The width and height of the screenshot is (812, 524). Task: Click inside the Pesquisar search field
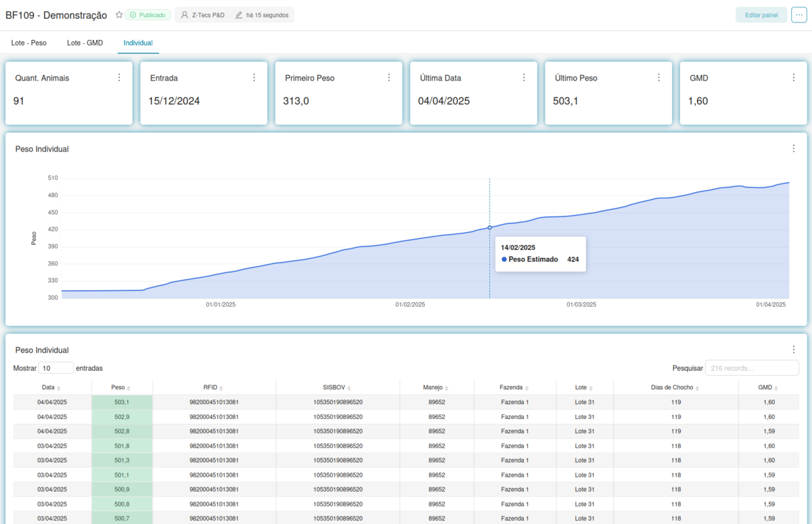(x=751, y=368)
